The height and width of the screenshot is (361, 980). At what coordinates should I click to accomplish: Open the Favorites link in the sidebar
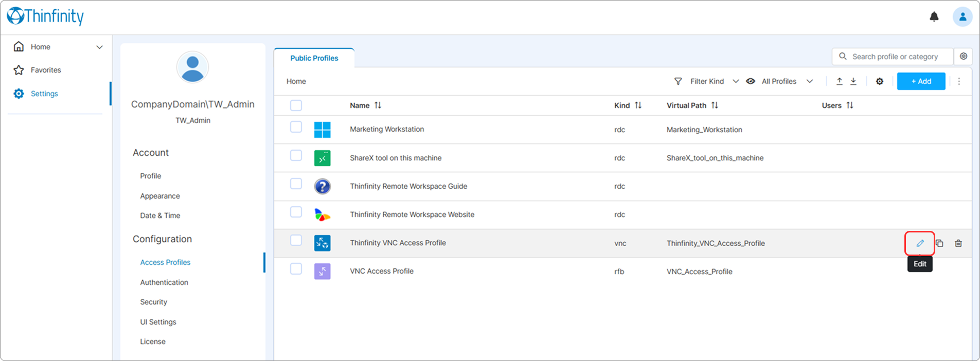coord(46,70)
